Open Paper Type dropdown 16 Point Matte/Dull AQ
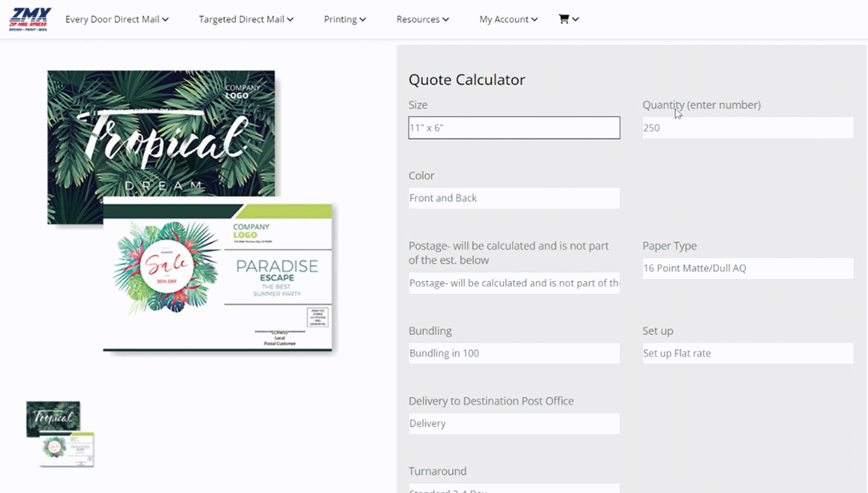This screenshot has width=868, height=493. tap(748, 268)
